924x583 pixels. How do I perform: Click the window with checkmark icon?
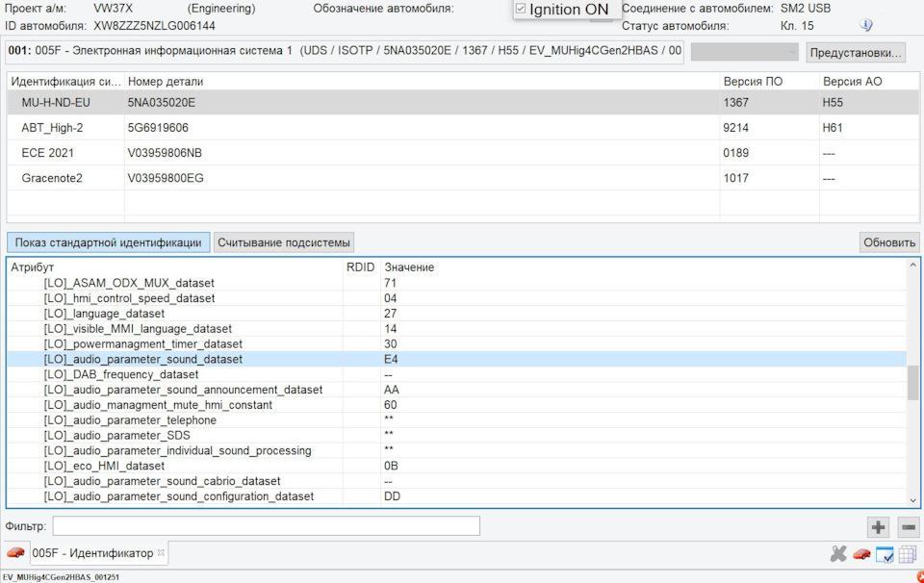pyautogui.click(x=885, y=554)
